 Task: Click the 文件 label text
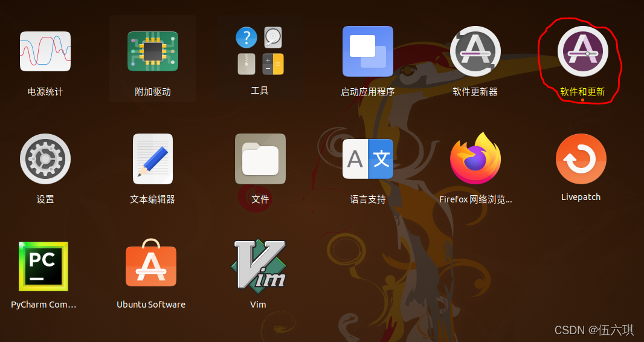[x=260, y=199]
